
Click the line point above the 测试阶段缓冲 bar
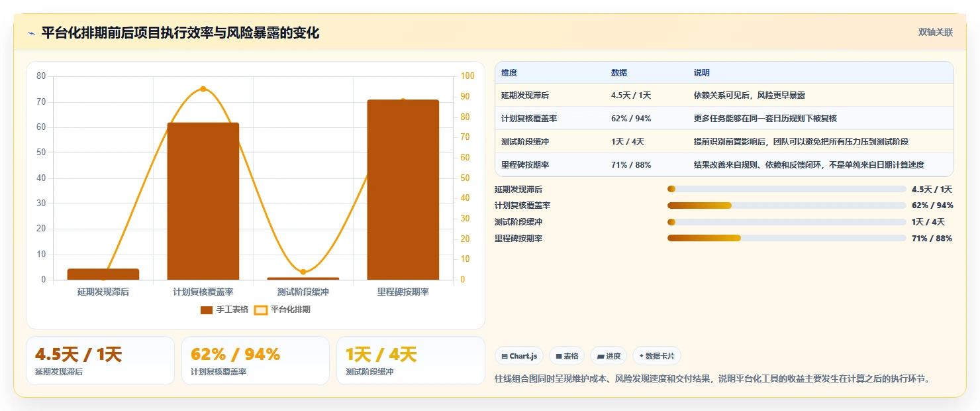303,272
